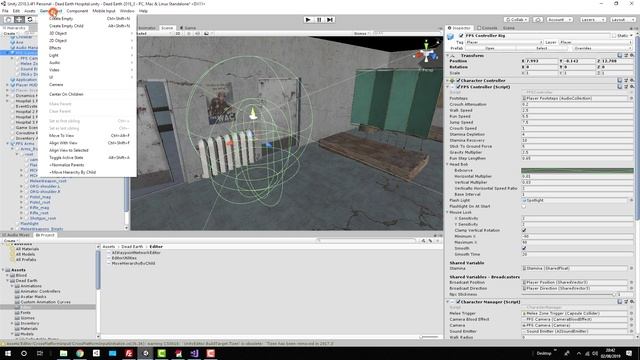Collapse the Transform component foldout
640x360 pixels.
coord(448,55)
